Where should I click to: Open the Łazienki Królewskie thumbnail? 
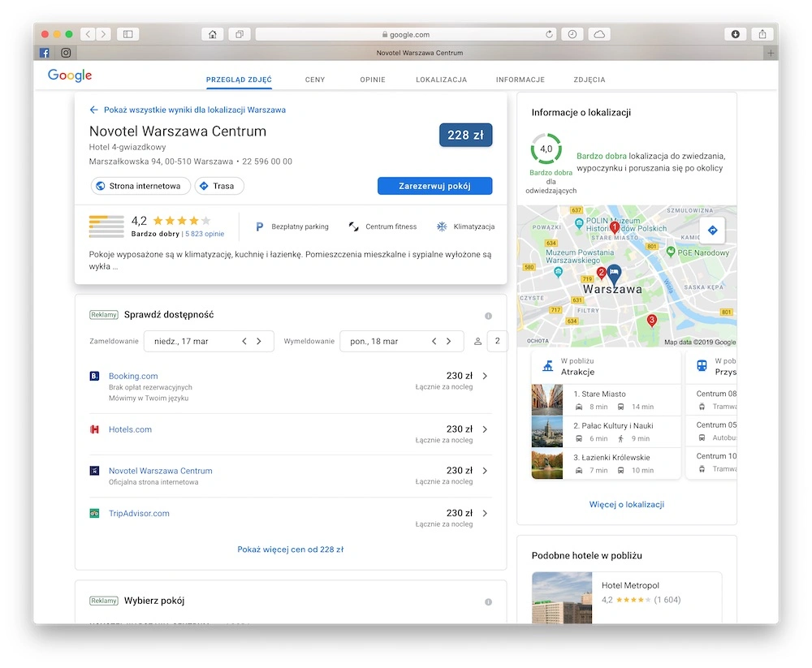pos(546,463)
